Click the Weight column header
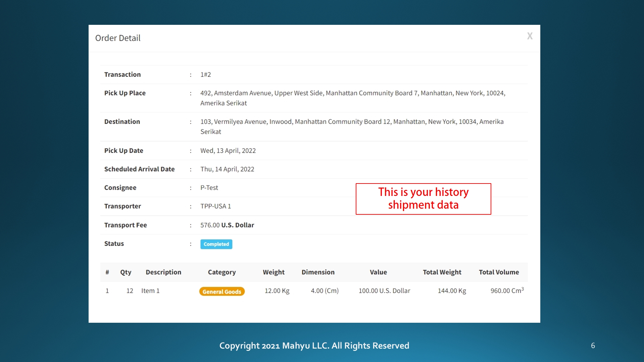This screenshot has width=644, height=362. [x=274, y=272]
